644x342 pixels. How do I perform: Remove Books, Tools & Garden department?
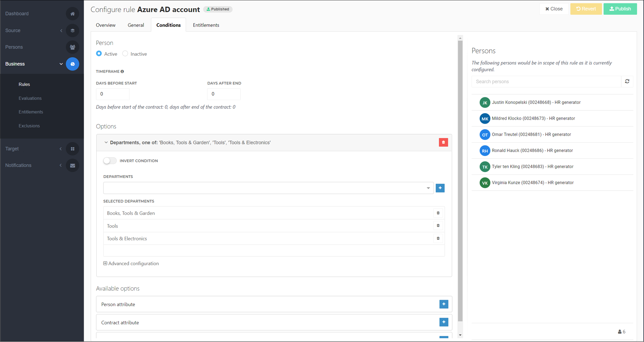point(438,213)
